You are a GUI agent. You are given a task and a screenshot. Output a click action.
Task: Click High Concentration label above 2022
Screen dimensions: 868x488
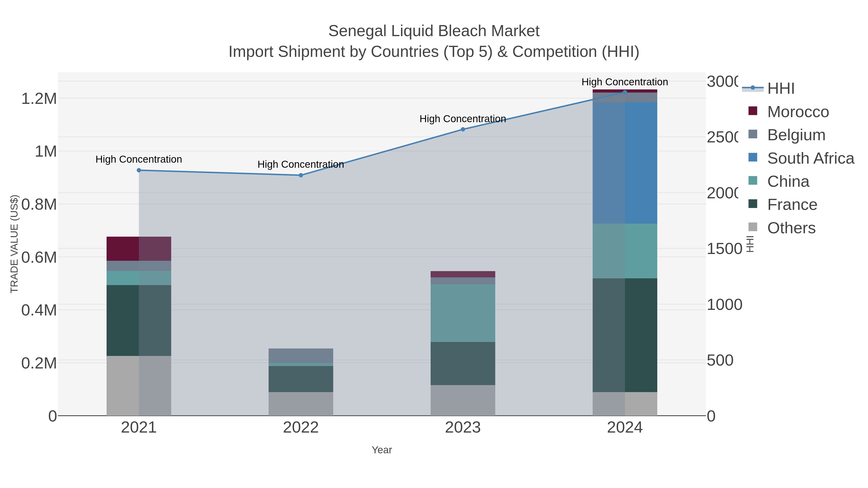(x=301, y=164)
